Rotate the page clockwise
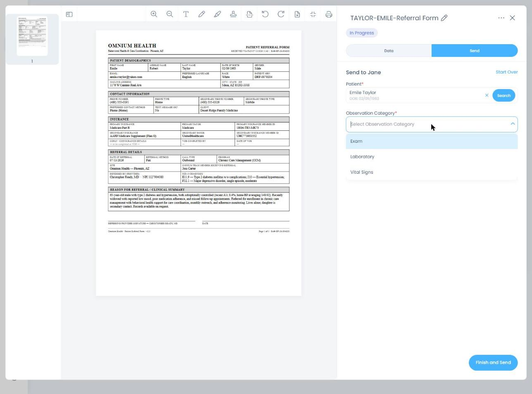 [x=281, y=14]
